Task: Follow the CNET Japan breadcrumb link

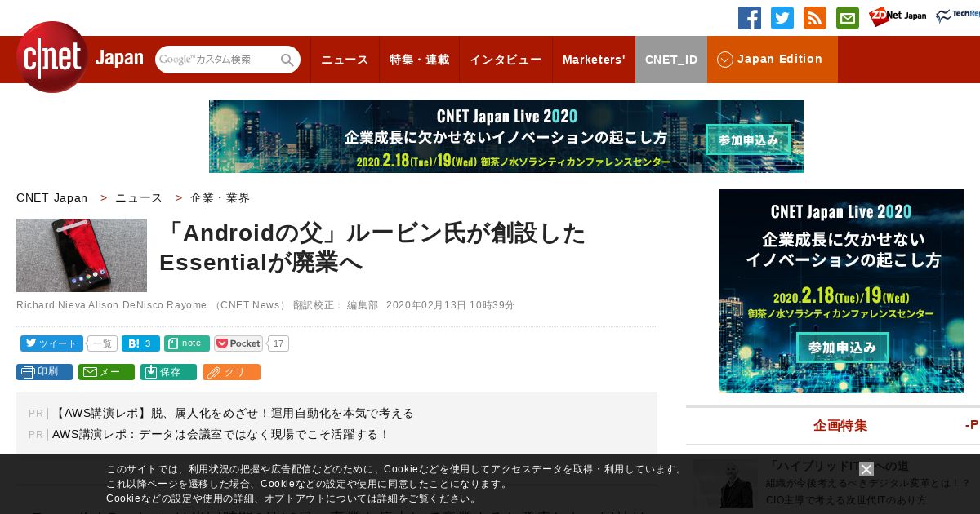Action: [51, 197]
